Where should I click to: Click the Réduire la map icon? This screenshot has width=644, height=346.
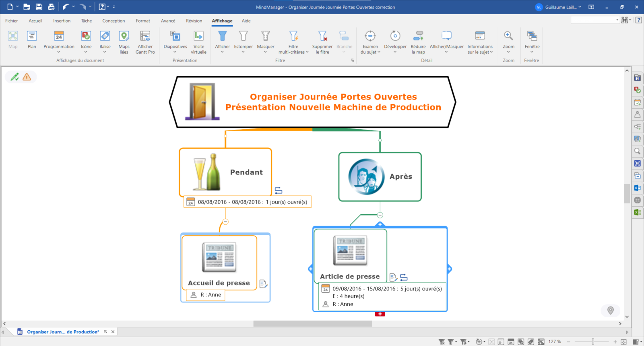tap(418, 42)
